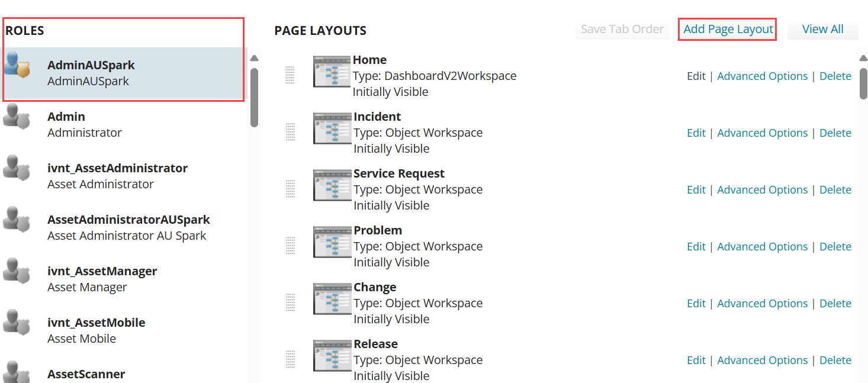The height and width of the screenshot is (383, 868).
Task: Edit the Problem page layout
Action: click(696, 246)
